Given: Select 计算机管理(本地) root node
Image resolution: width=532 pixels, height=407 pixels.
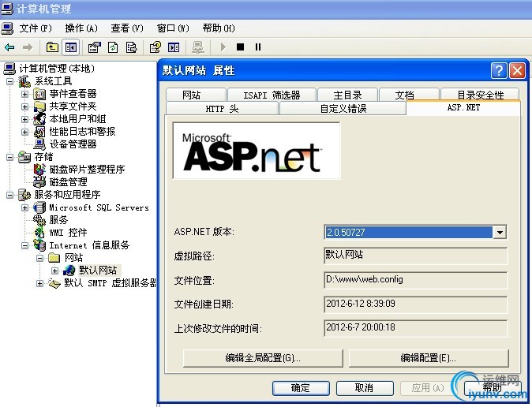Looking at the screenshot, I should coord(57,69).
